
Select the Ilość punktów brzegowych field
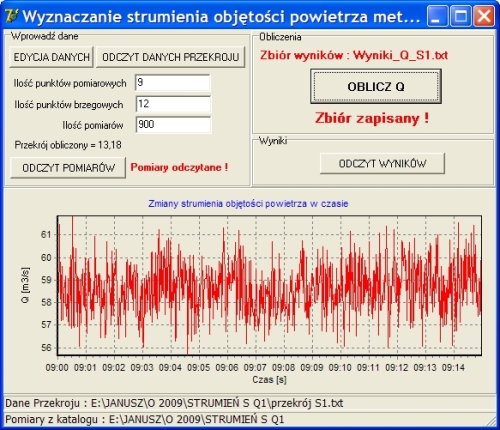[x=173, y=104]
